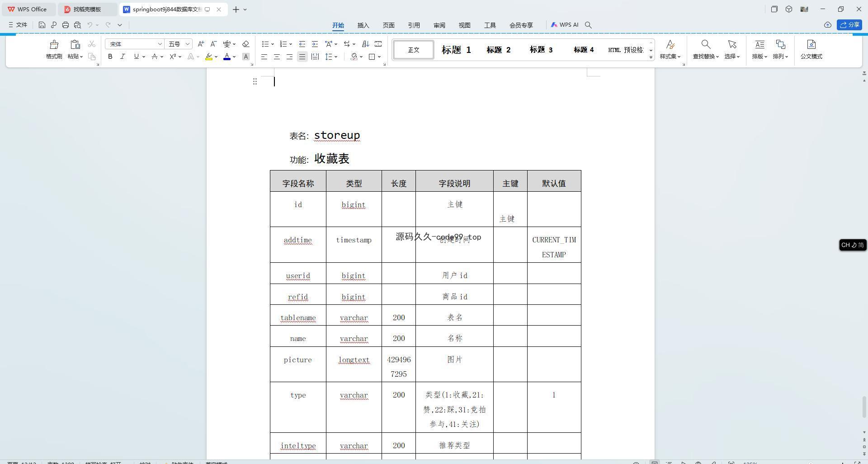This screenshot has width=868, height=464.
Task: Switch to the 引用 References tab
Action: point(414,25)
